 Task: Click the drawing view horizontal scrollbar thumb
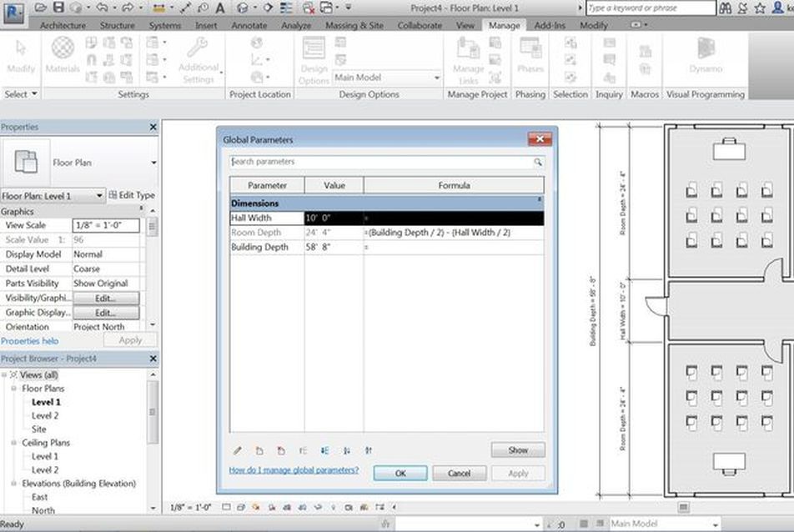[x=683, y=507]
